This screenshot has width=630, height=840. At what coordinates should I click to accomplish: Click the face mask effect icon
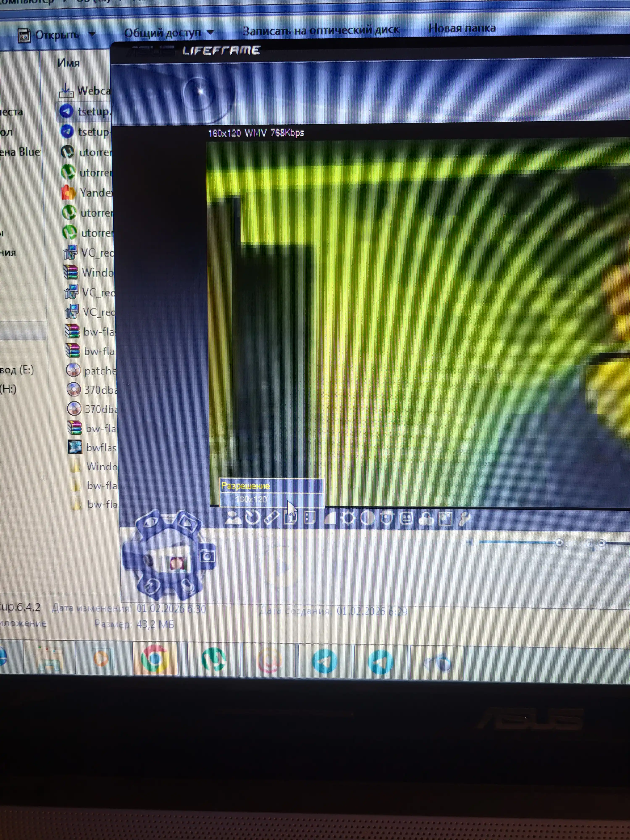387,518
